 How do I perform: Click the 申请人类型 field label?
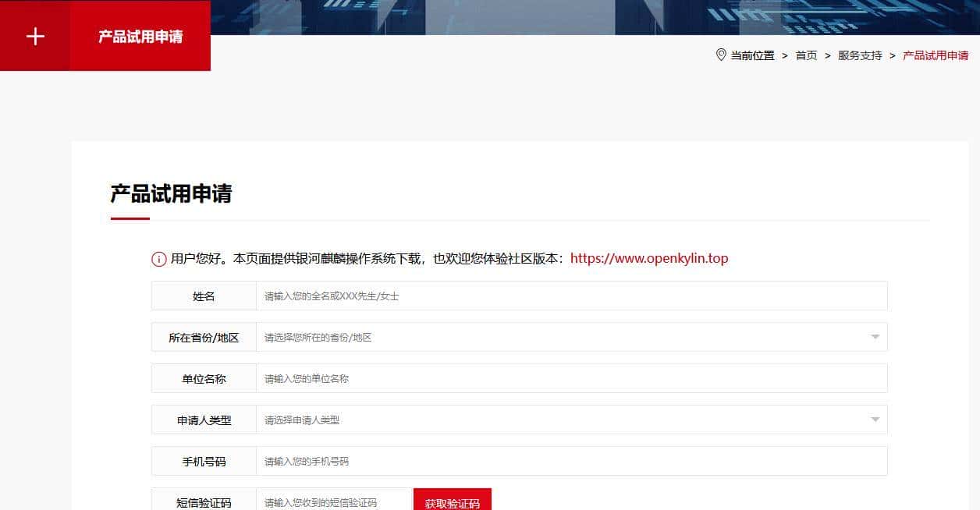pos(204,420)
